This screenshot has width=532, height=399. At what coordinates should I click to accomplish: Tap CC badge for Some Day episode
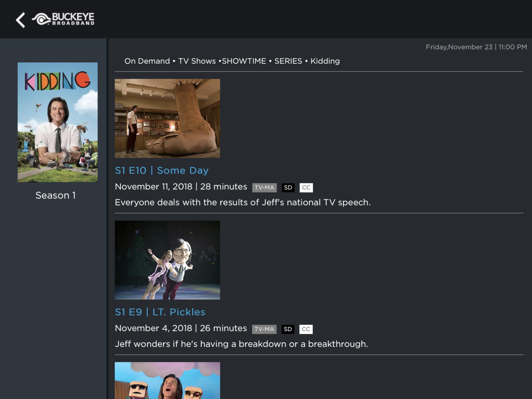pyautogui.click(x=306, y=188)
